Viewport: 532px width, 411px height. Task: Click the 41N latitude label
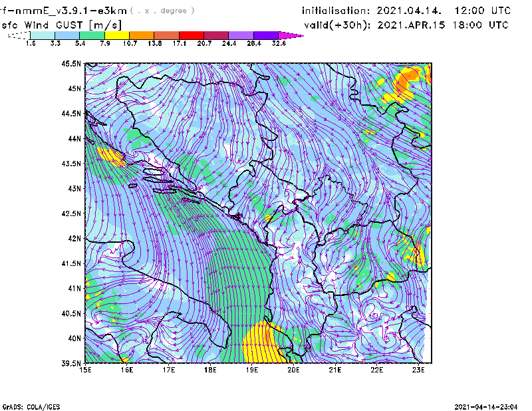(x=74, y=288)
